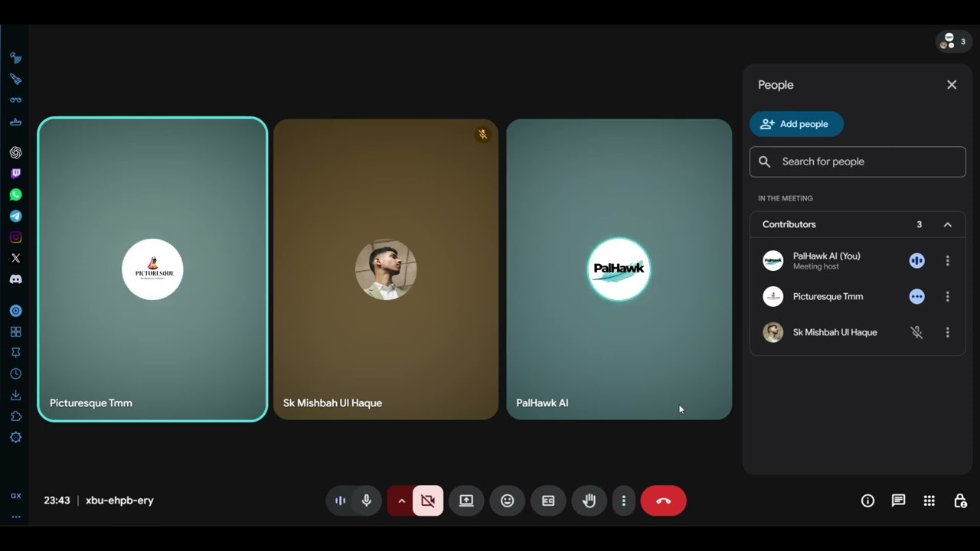Open video settings up-arrow chevron

click(x=401, y=500)
